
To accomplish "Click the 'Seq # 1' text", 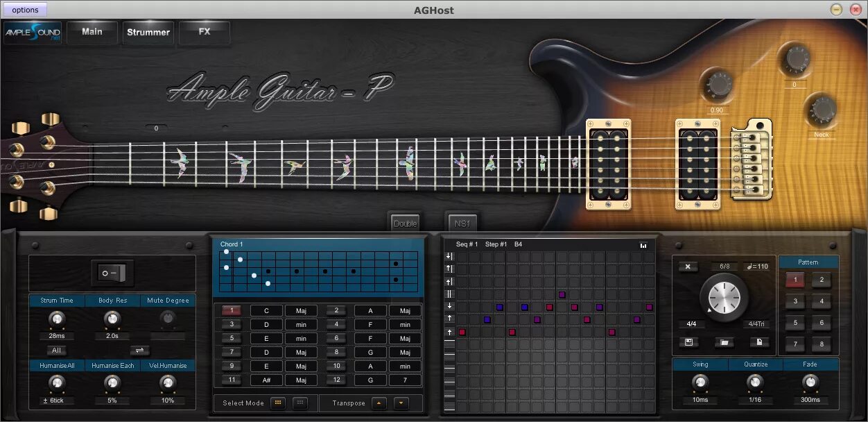I will click(x=467, y=244).
